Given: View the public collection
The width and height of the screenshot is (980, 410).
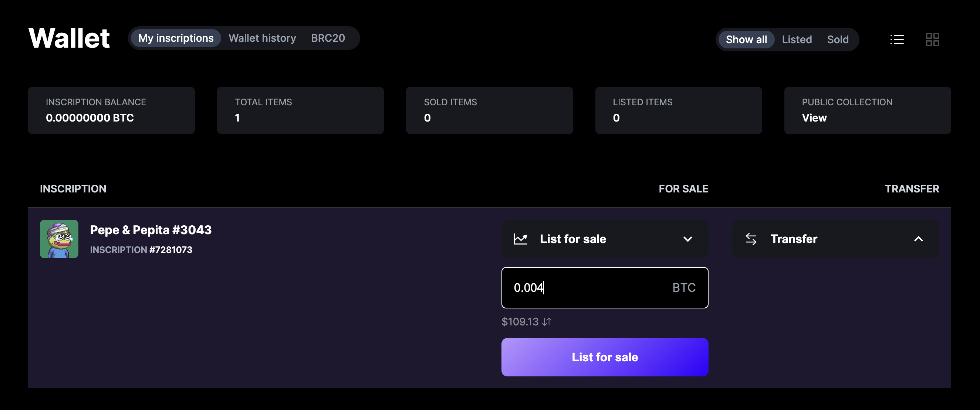Looking at the screenshot, I should point(814,117).
